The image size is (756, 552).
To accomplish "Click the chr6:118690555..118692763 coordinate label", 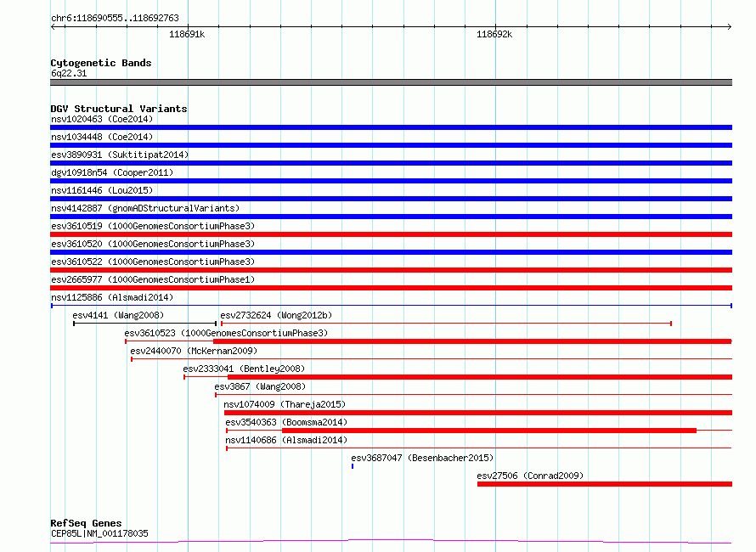I will (x=115, y=18).
